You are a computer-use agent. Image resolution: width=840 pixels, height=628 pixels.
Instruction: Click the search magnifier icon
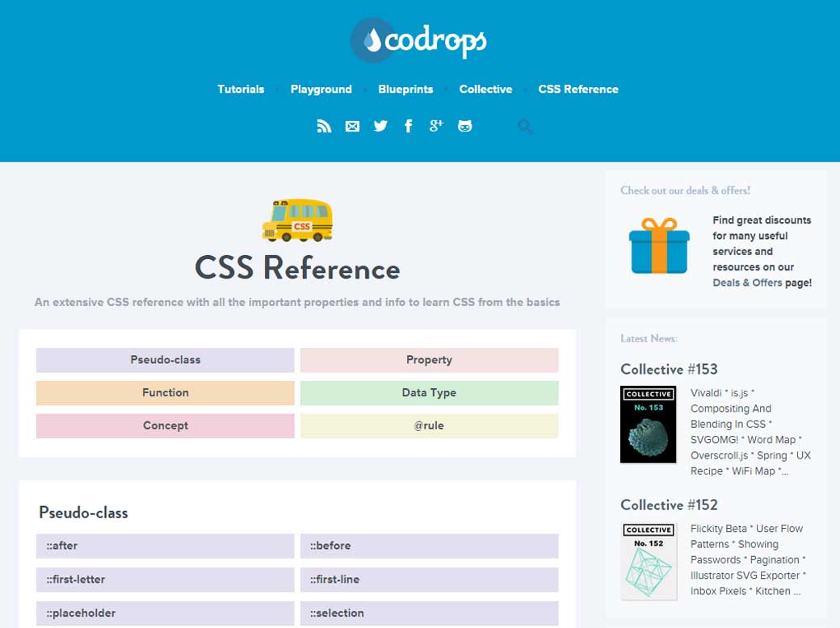coord(525,127)
